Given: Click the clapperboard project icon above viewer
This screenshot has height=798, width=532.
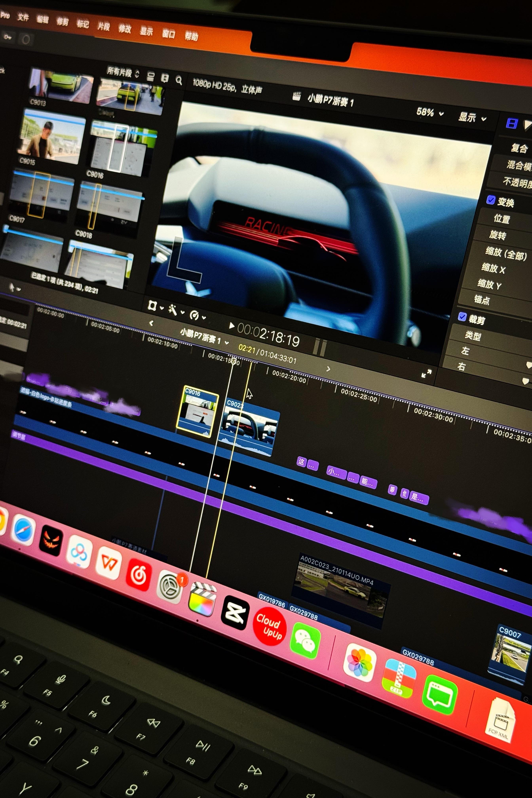Looking at the screenshot, I should [x=296, y=96].
